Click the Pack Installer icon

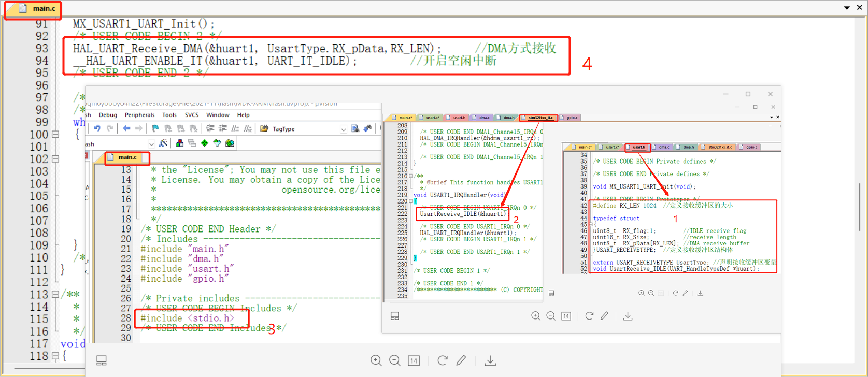[x=230, y=143]
